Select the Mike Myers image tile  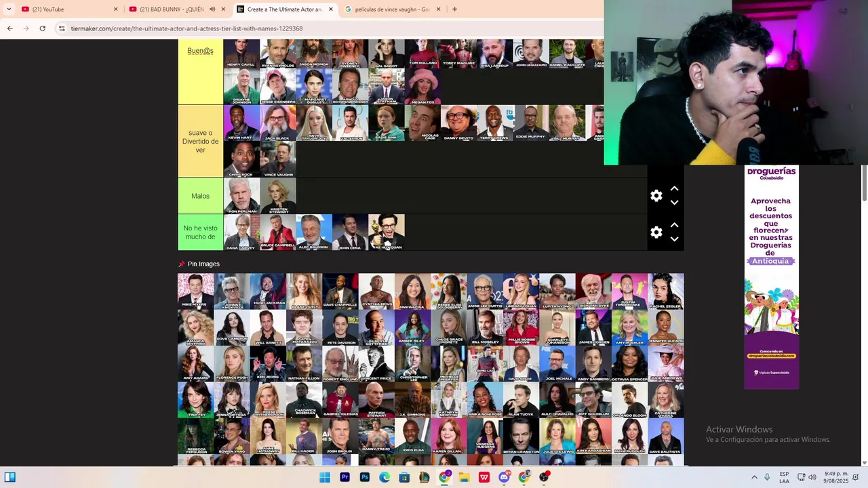195,291
